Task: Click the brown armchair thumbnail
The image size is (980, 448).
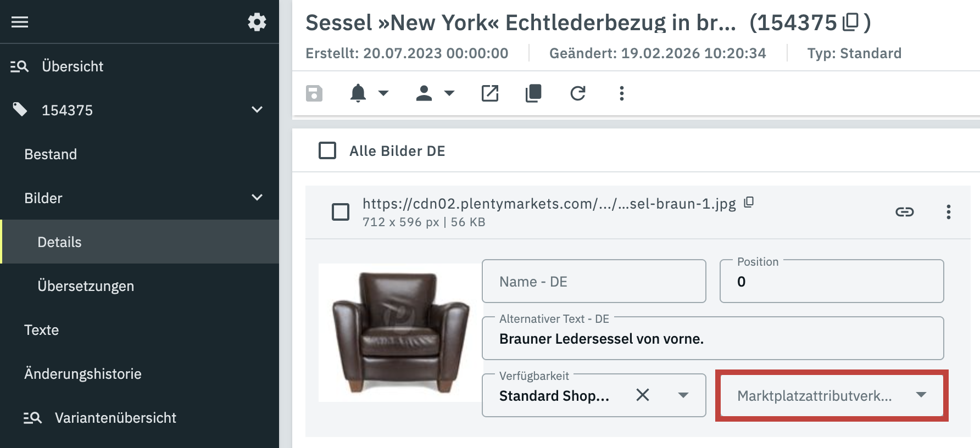Action: 400,333
